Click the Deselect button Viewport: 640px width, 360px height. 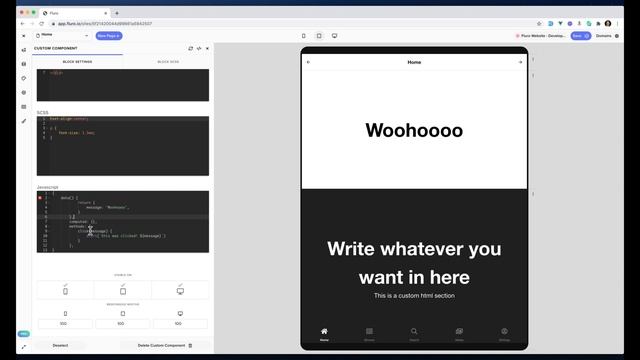pos(60,346)
